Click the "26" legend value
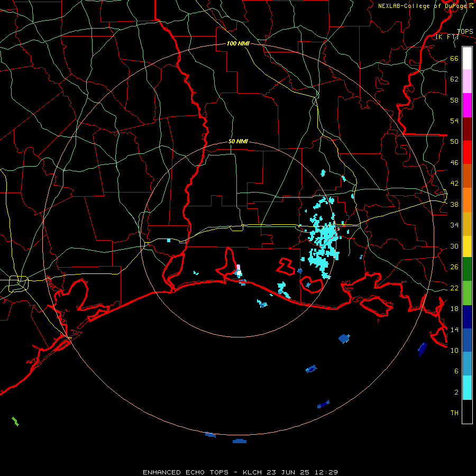476x476 pixels. [454, 267]
